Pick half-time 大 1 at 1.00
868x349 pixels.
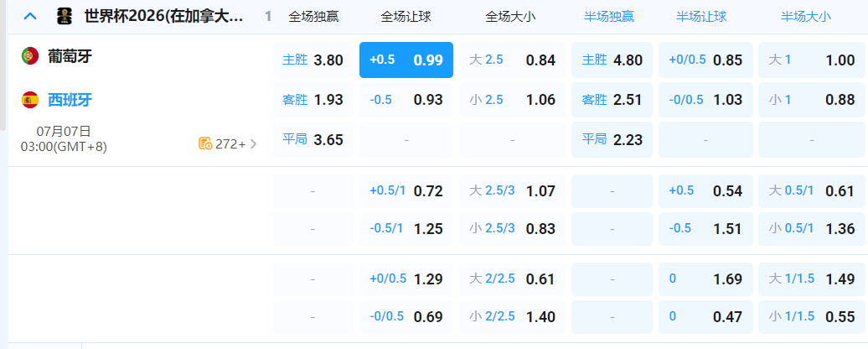(x=811, y=60)
